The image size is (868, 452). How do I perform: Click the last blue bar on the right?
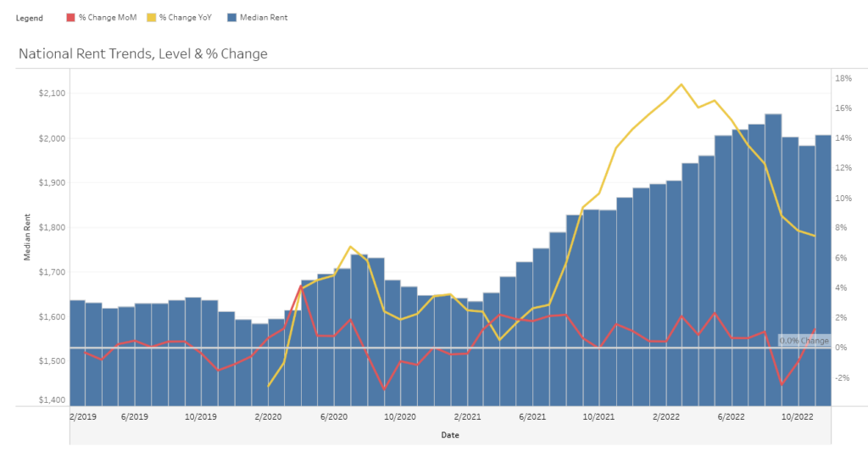click(823, 271)
